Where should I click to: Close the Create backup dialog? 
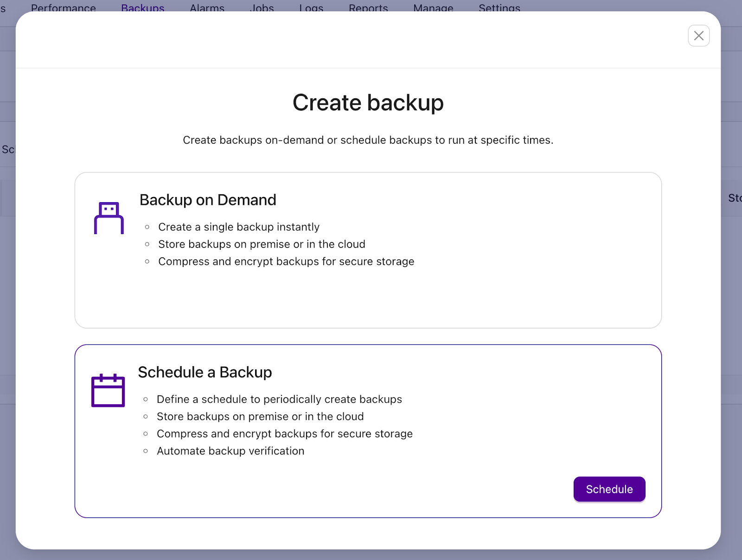tap(699, 36)
